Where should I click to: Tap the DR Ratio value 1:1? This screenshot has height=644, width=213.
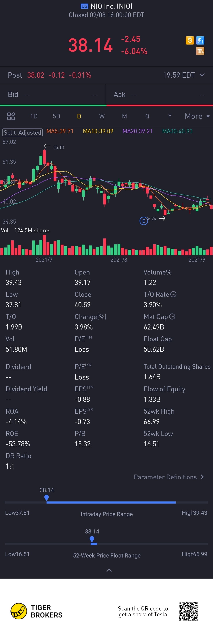pyautogui.click(x=10, y=466)
